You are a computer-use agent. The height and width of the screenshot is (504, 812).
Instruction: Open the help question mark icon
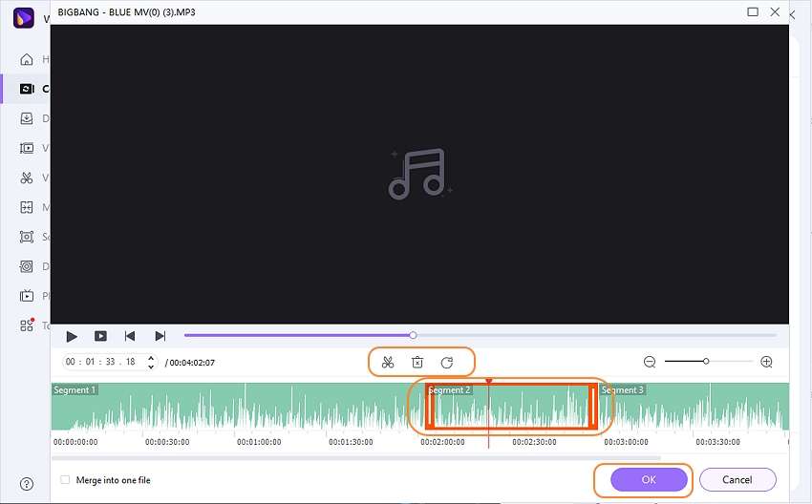click(27, 484)
